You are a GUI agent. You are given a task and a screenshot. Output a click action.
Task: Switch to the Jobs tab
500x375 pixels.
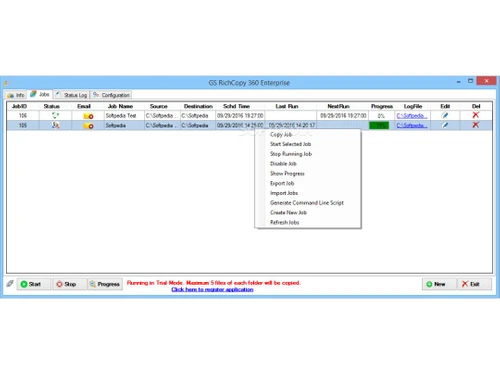(40, 94)
